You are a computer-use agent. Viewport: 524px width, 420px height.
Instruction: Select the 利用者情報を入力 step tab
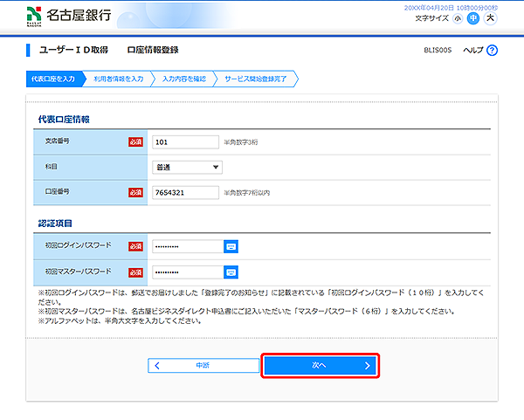click(118, 79)
